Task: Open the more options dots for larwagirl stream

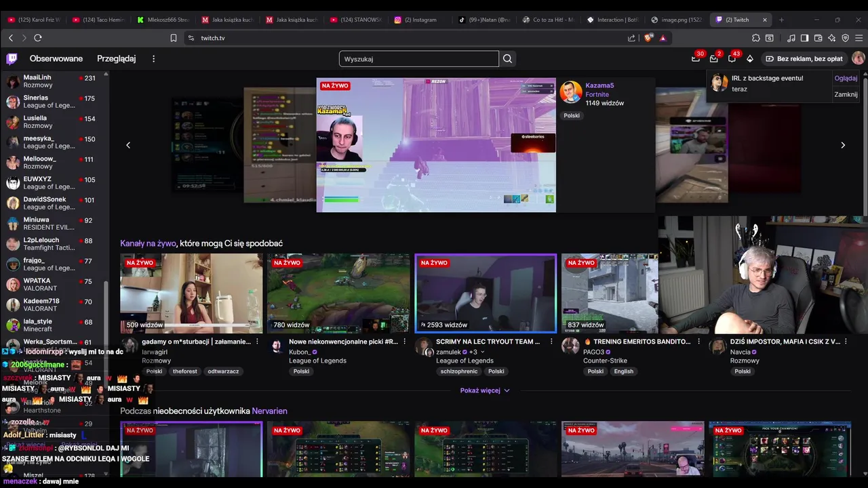Action: (x=257, y=342)
